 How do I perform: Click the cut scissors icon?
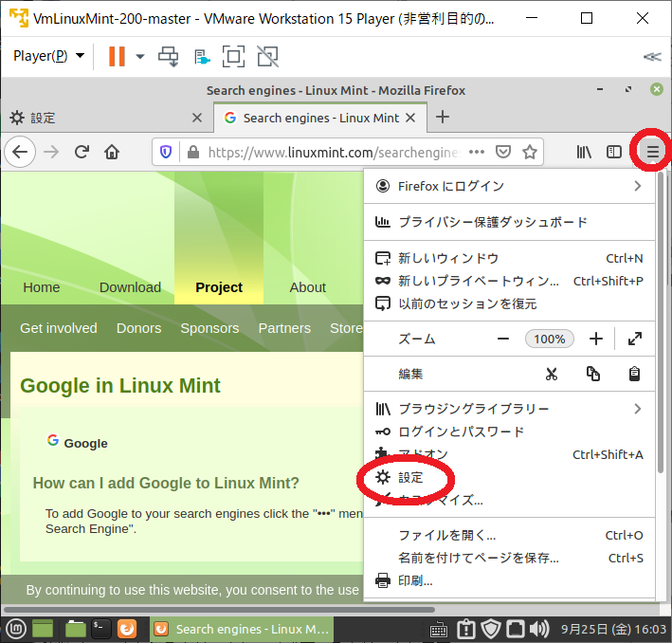552,374
